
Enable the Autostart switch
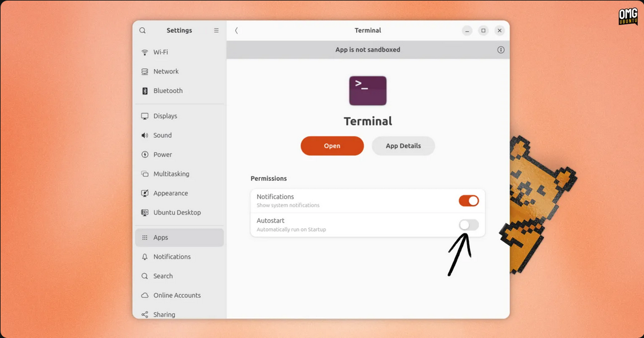coord(469,225)
